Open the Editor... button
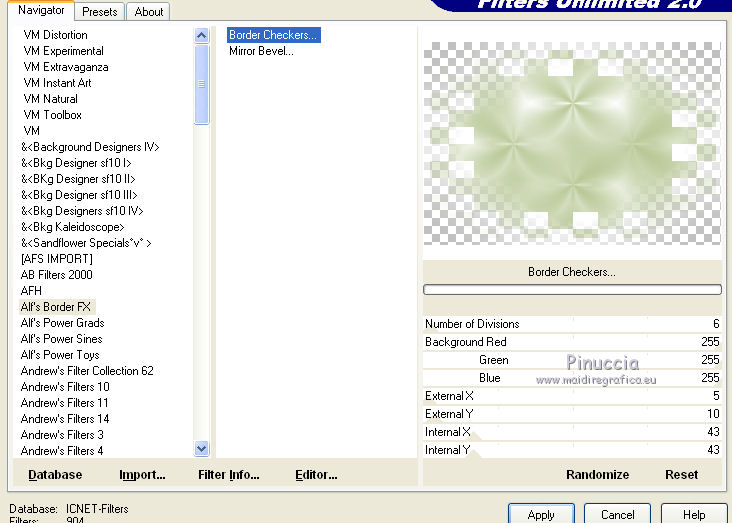The width and height of the screenshot is (732, 523). click(316, 474)
